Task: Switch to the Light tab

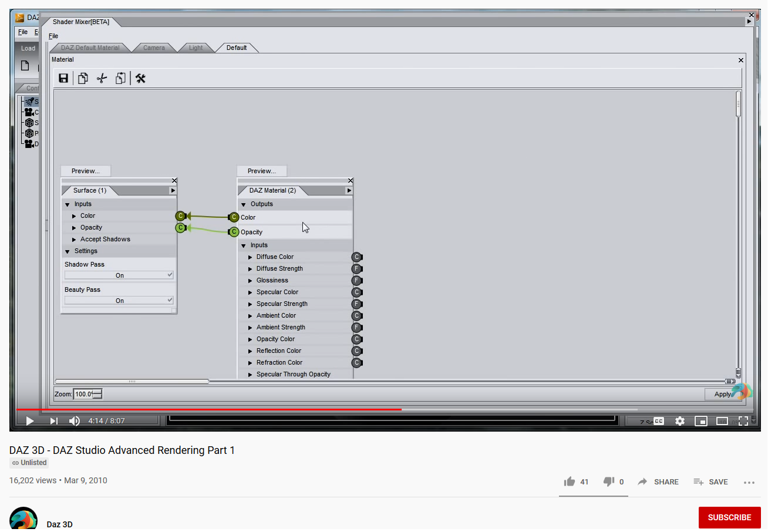Action: (x=196, y=48)
